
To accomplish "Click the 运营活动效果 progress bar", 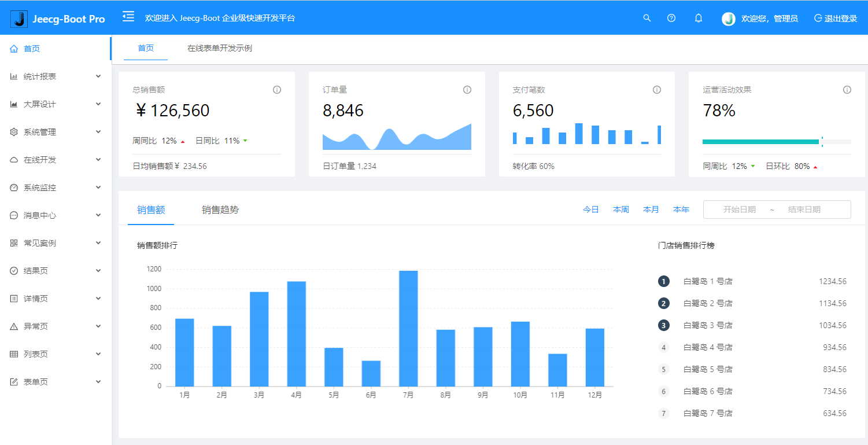I will pyautogui.click(x=760, y=141).
